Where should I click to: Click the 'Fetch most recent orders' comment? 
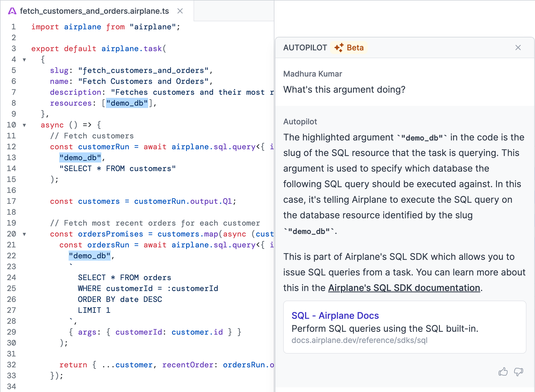point(155,223)
